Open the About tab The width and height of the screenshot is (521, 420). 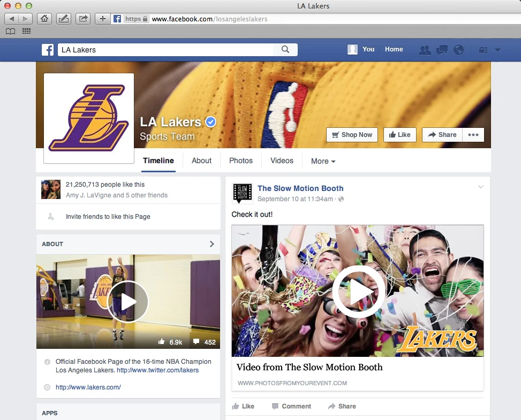(x=201, y=161)
